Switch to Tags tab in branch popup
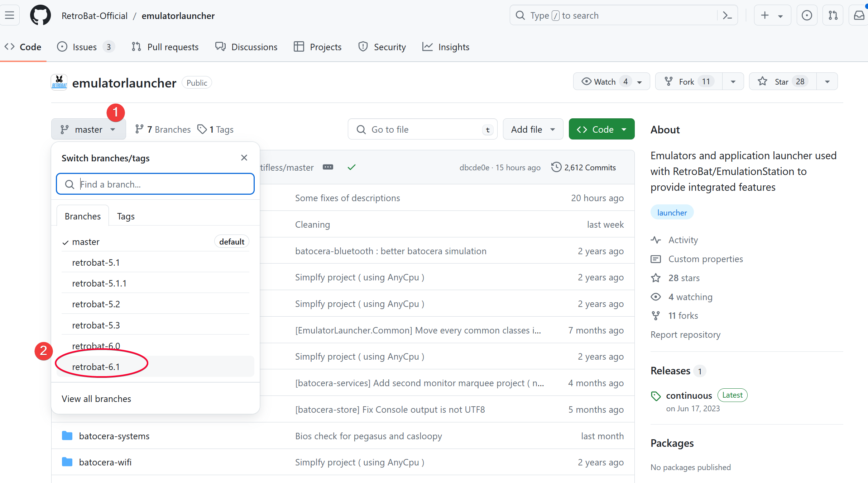 pos(126,216)
